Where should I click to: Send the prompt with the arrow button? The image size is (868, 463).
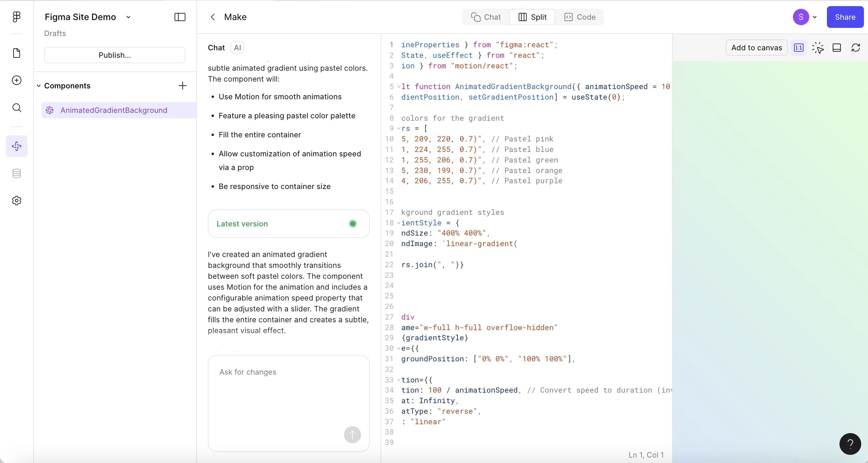point(352,434)
